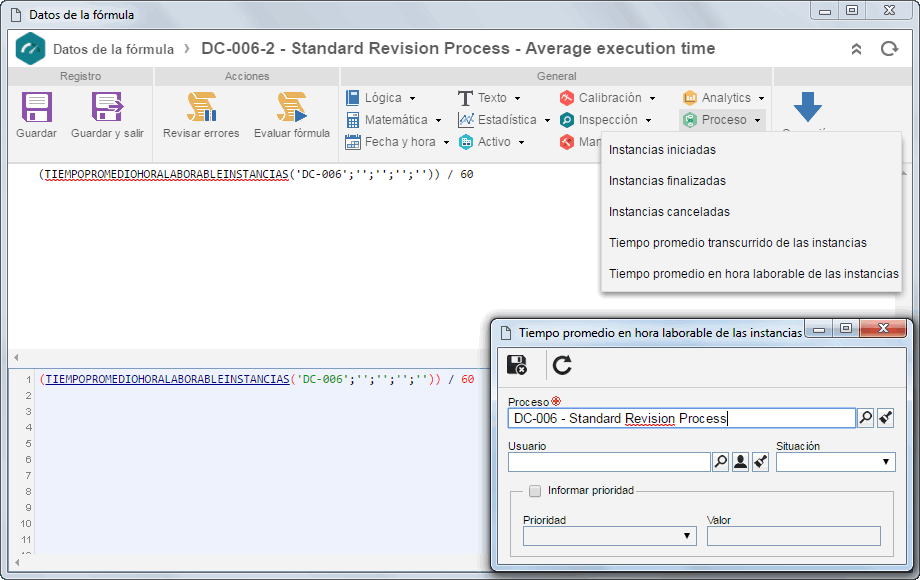Click the Proceso green icon
The height and width of the screenshot is (580, 920).
coord(690,120)
